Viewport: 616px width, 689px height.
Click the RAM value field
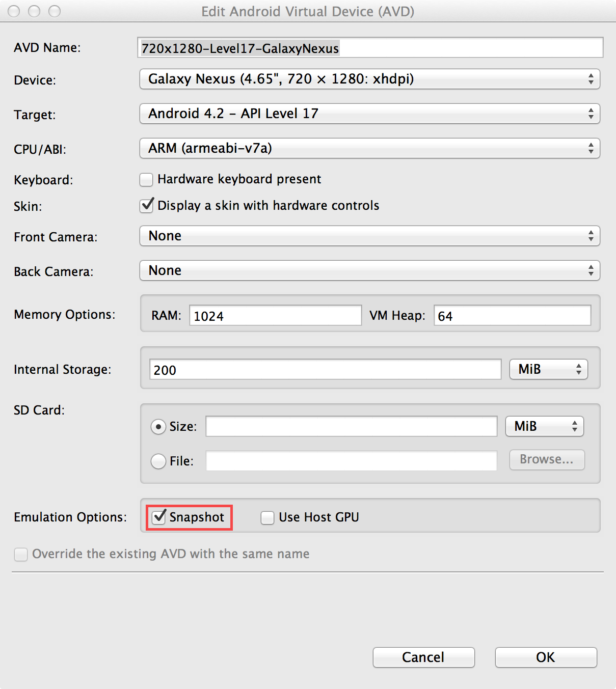click(x=276, y=315)
